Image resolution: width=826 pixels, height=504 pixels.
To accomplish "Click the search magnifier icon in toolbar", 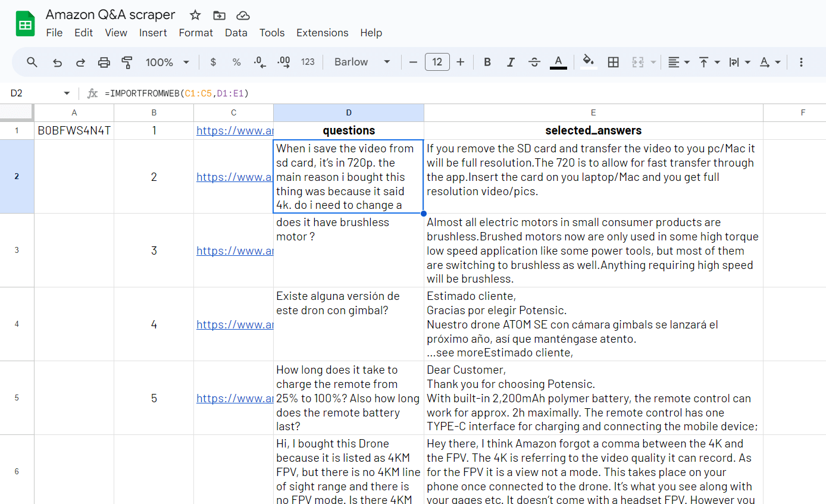I will pos(32,62).
